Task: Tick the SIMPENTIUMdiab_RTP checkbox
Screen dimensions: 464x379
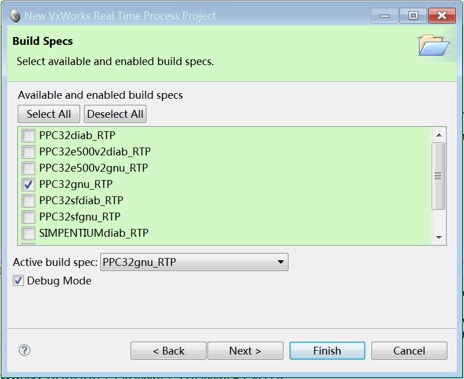Action: tap(28, 233)
